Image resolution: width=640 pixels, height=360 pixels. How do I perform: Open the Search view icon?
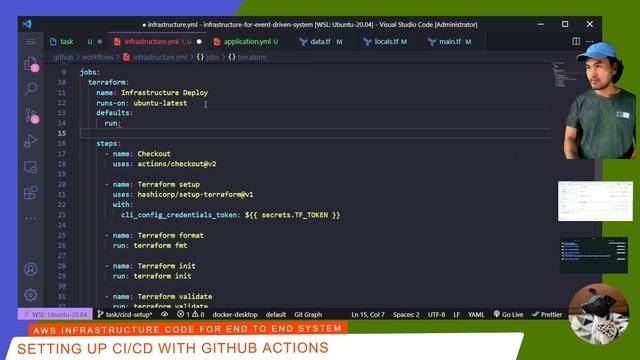[x=31, y=89]
